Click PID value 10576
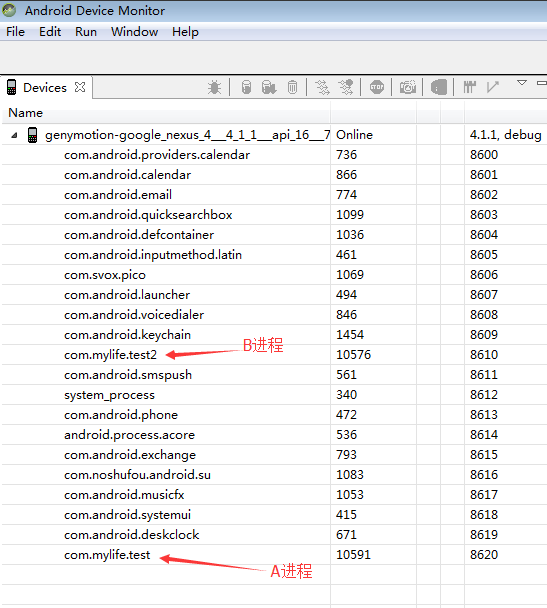This screenshot has width=547, height=608. (353, 355)
